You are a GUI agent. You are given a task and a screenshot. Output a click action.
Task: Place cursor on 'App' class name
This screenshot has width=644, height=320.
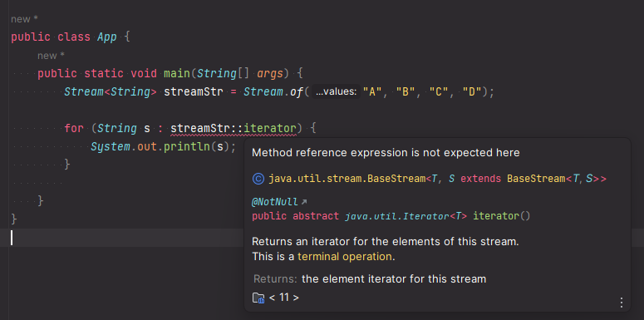(x=107, y=37)
